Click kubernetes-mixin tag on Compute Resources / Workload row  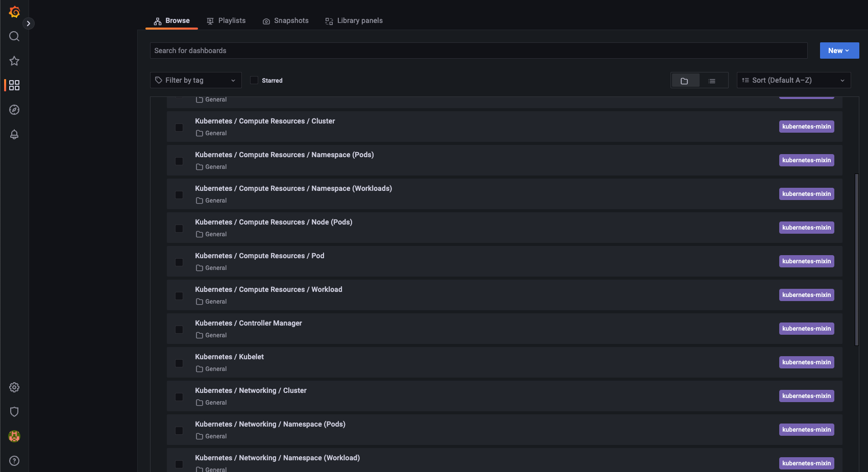coord(806,295)
